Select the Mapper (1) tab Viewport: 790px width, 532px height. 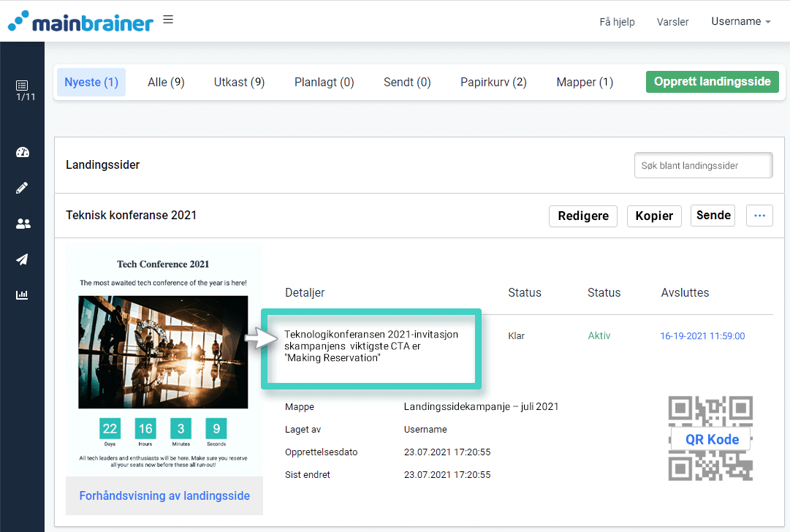pyautogui.click(x=585, y=83)
